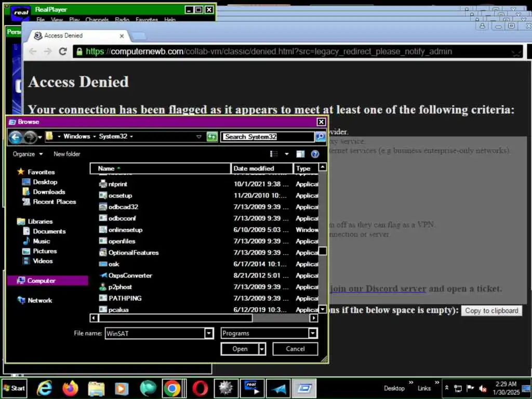The width and height of the screenshot is (532, 399).
Task: Click the Cancel button
Action: tap(295, 349)
